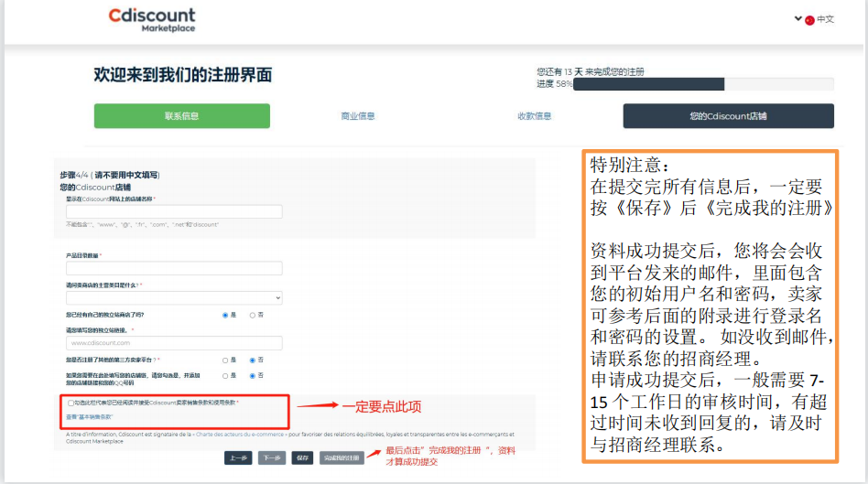Click the 产品目录数量 input field
This screenshot has height=484, width=868.
click(174, 268)
